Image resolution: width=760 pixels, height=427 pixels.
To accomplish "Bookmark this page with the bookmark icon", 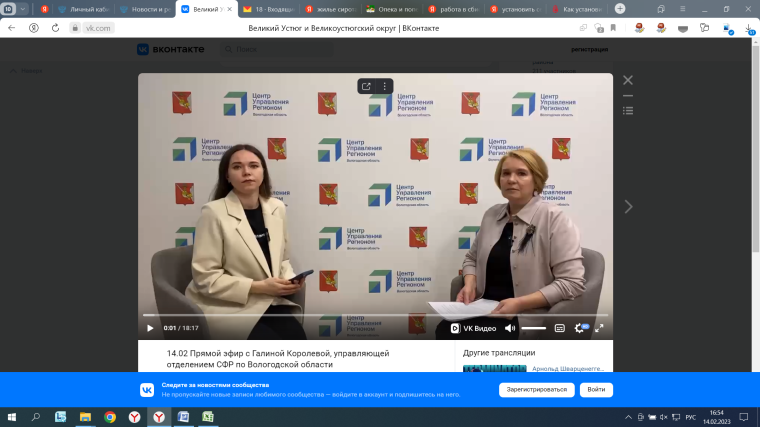I will coord(613,28).
